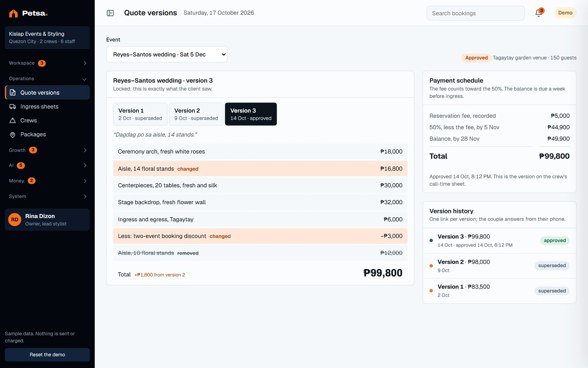Image resolution: width=588 pixels, height=368 pixels.
Task: Click the orange dot beside Version 1 history
Action: 431,291
